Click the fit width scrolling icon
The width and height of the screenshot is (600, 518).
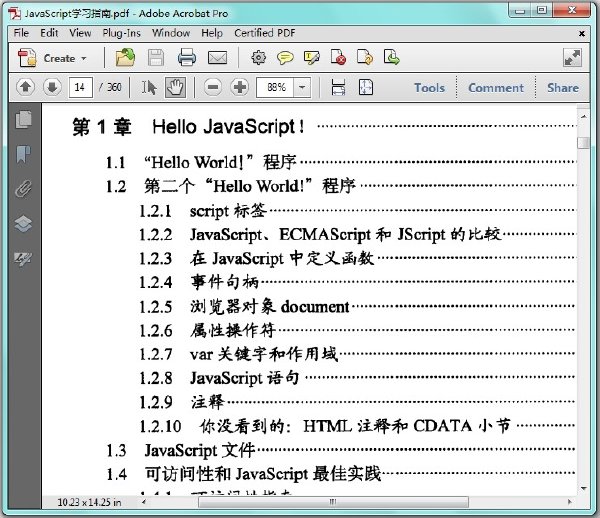click(x=338, y=87)
